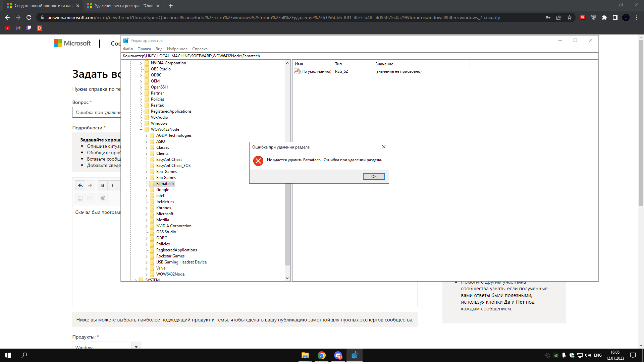Click the Значение column header
644x362 pixels.
[x=421, y=64]
